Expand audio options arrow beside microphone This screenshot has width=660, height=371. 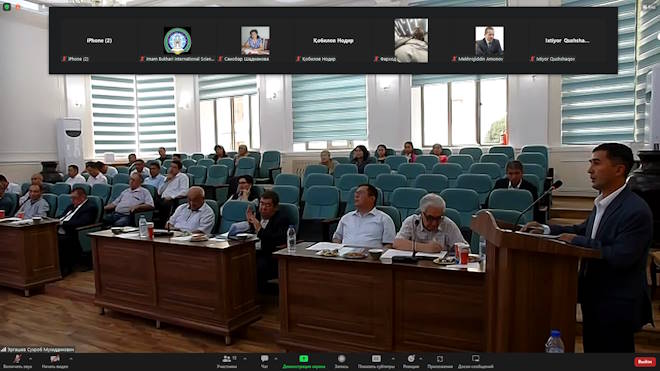pos(31,359)
